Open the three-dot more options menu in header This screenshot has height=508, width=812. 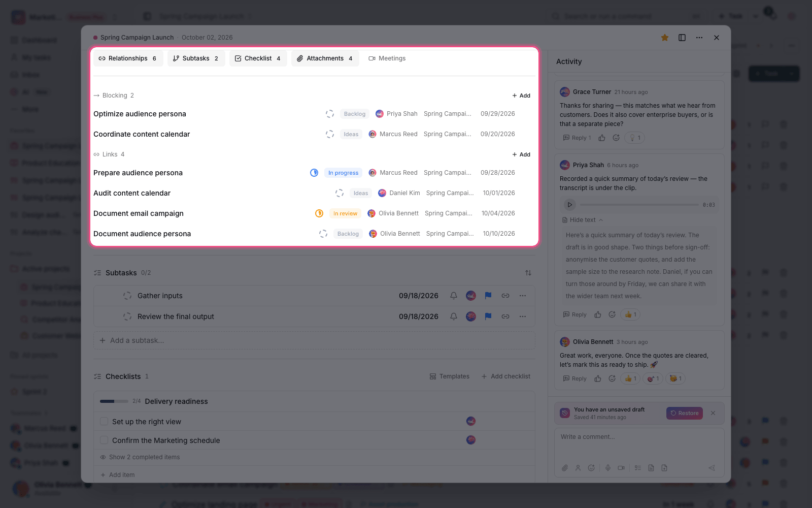(x=699, y=38)
